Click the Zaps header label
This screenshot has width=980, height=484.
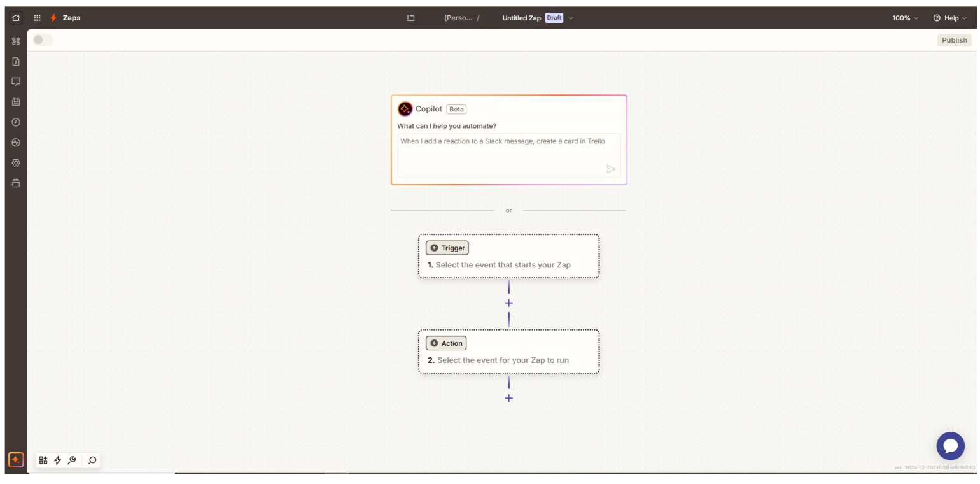[71, 18]
